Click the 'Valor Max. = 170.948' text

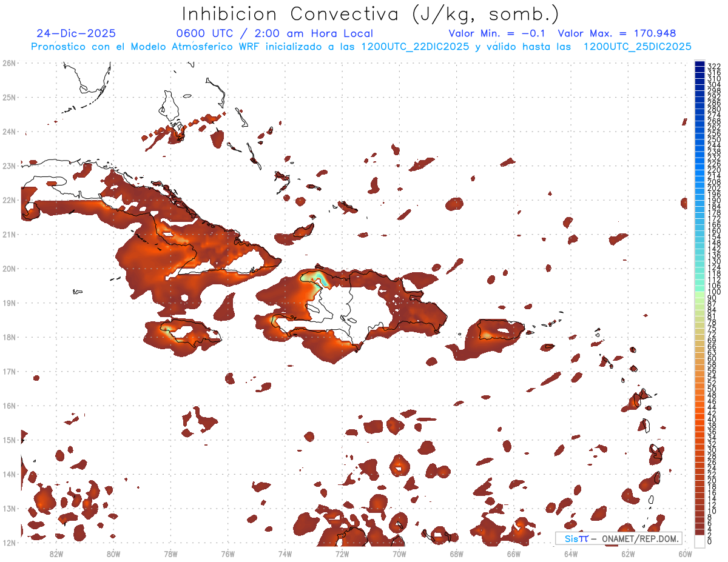coord(616,33)
